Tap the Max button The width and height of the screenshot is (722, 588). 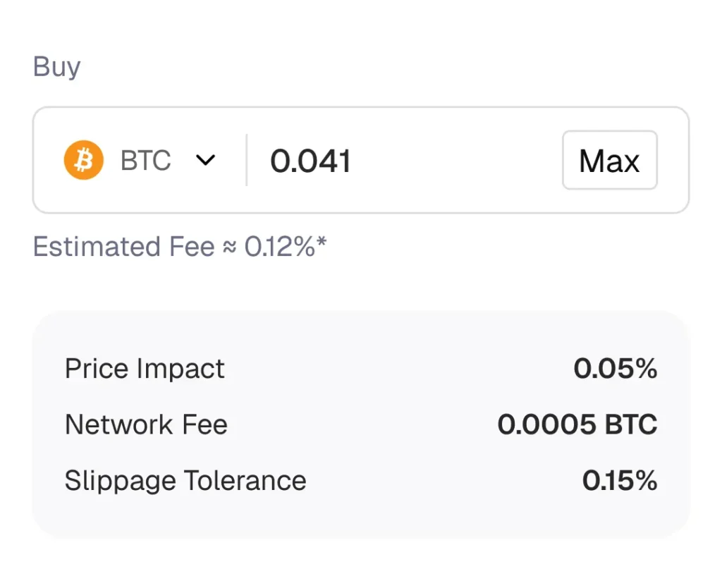(610, 160)
